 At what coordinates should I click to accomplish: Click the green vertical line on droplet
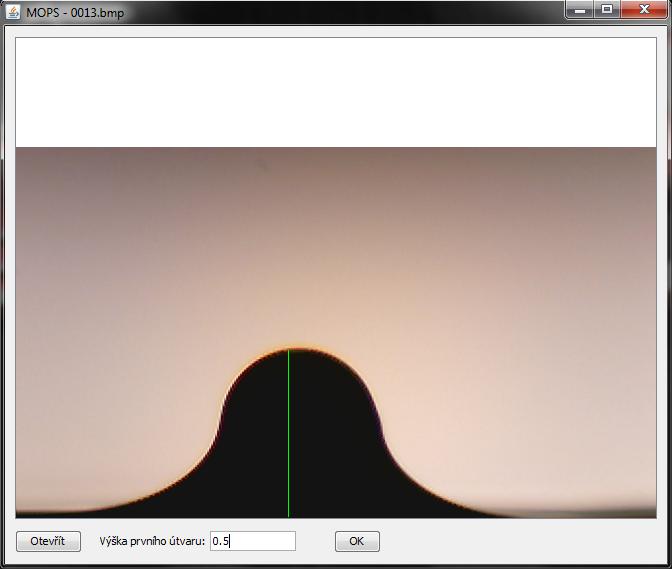tap(288, 433)
